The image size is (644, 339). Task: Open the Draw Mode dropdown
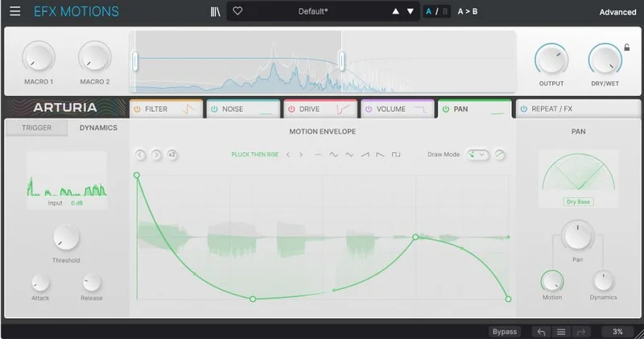tap(477, 155)
